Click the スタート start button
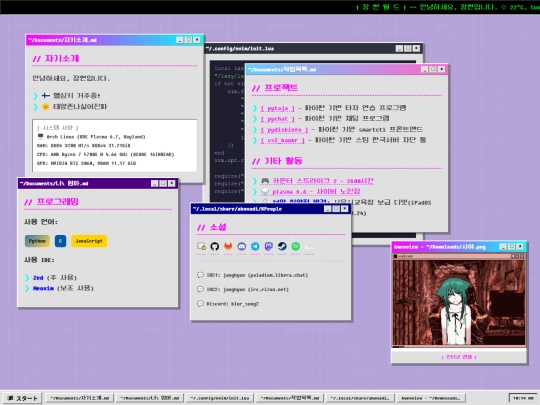The height and width of the screenshot is (405, 540). pos(22,398)
